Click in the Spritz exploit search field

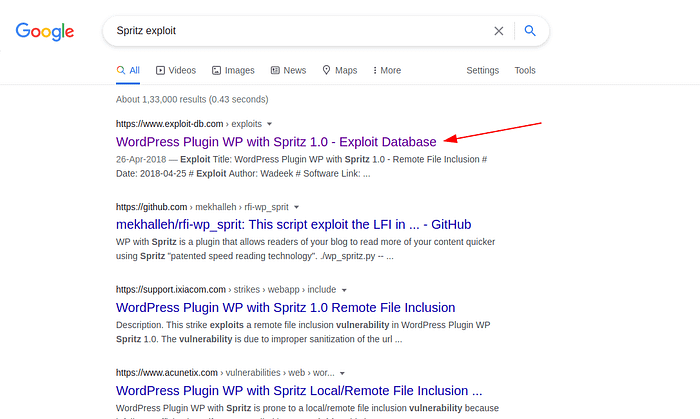pos(299,31)
